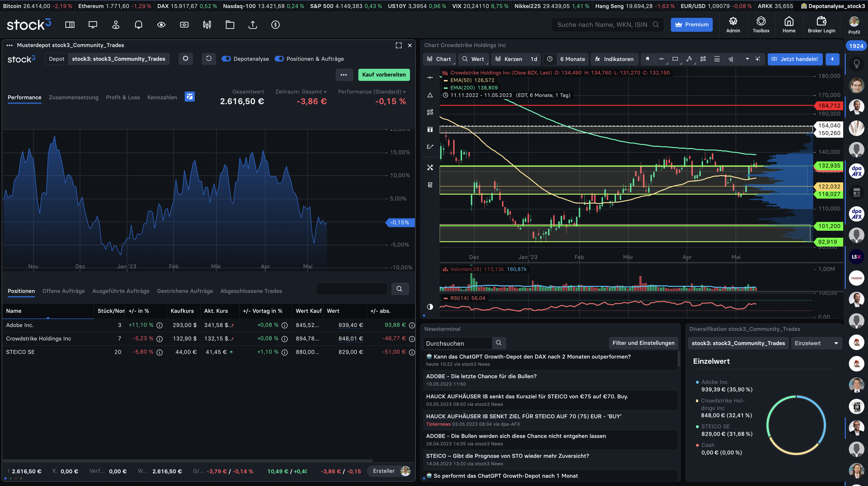Image resolution: width=868 pixels, height=486 pixels.
Task: Open the Offene Aufträge tab
Action: [x=64, y=291]
